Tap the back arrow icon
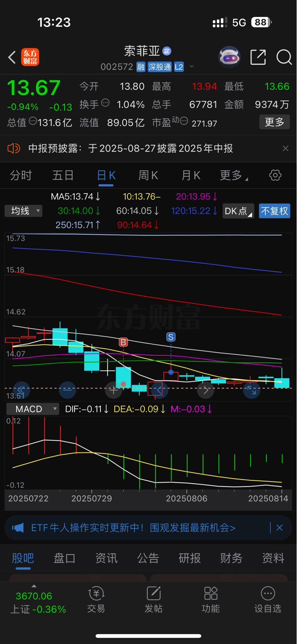297x644 pixels. [x=12, y=57]
